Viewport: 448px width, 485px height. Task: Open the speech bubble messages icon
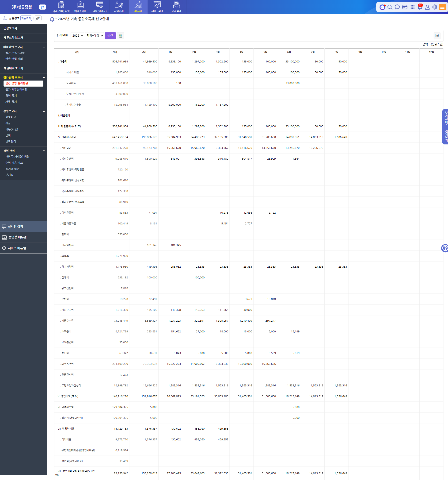pyautogui.click(x=397, y=7)
